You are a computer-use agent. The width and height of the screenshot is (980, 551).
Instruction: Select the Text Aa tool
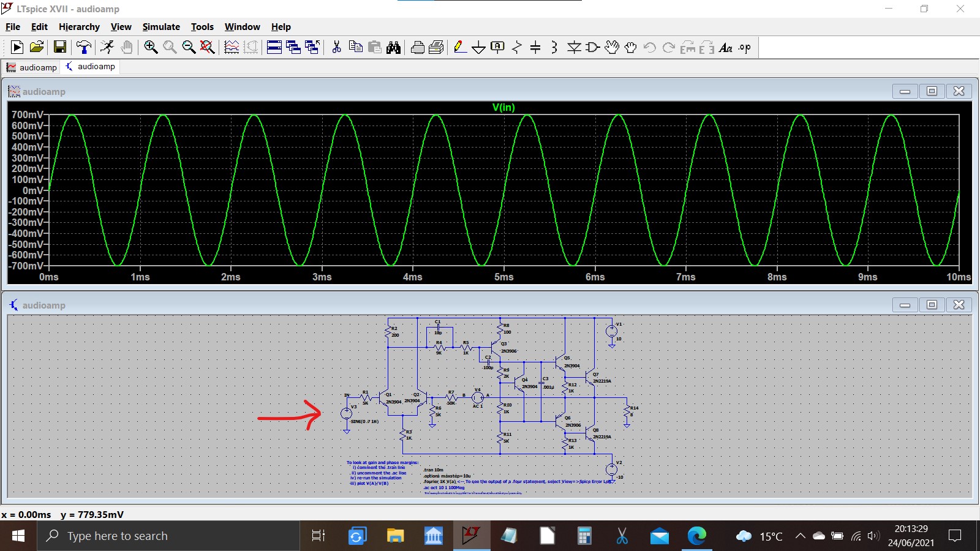coord(726,47)
